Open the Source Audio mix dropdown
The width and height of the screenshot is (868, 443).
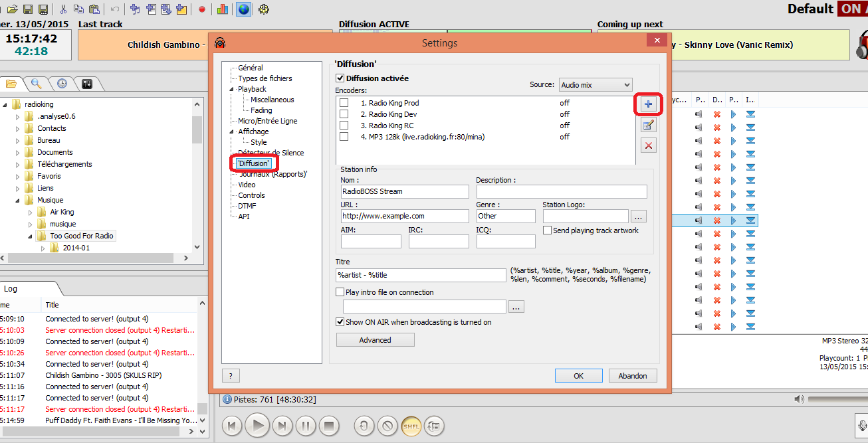pos(595,85)
